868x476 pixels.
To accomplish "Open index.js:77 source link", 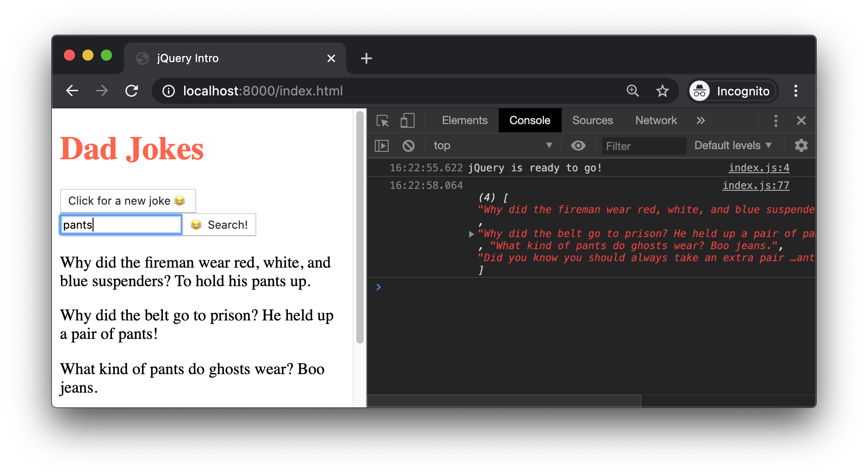I will 755,185.
